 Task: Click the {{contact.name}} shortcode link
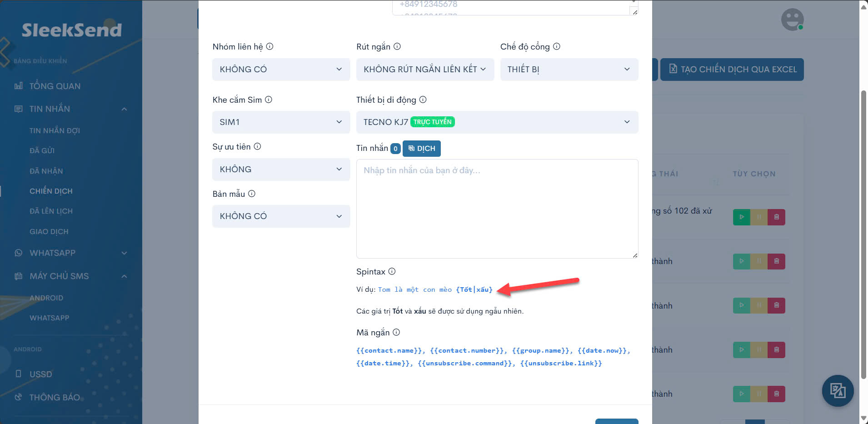pyautogui.click(x=389, y=351)
